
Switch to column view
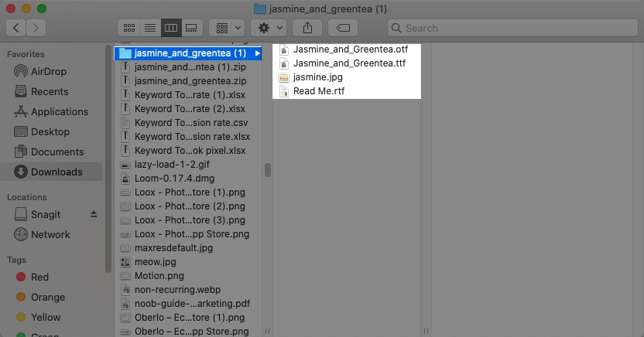(171, 28)
